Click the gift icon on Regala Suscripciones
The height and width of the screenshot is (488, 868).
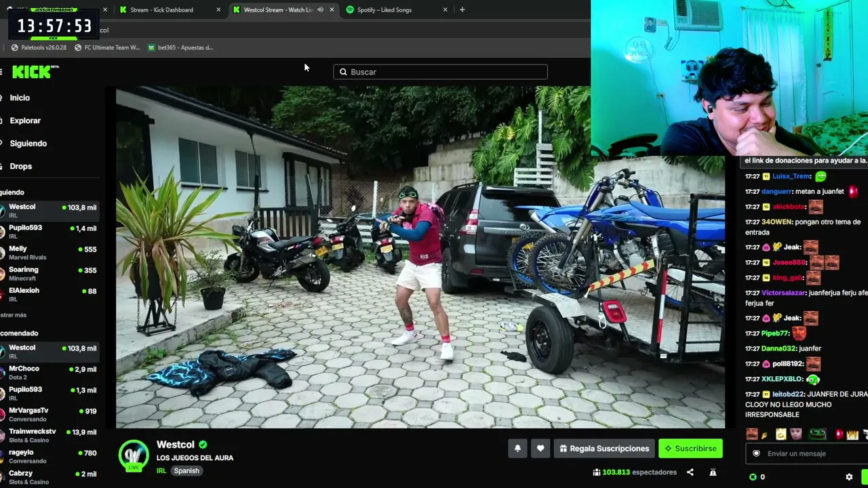(564, 449)
